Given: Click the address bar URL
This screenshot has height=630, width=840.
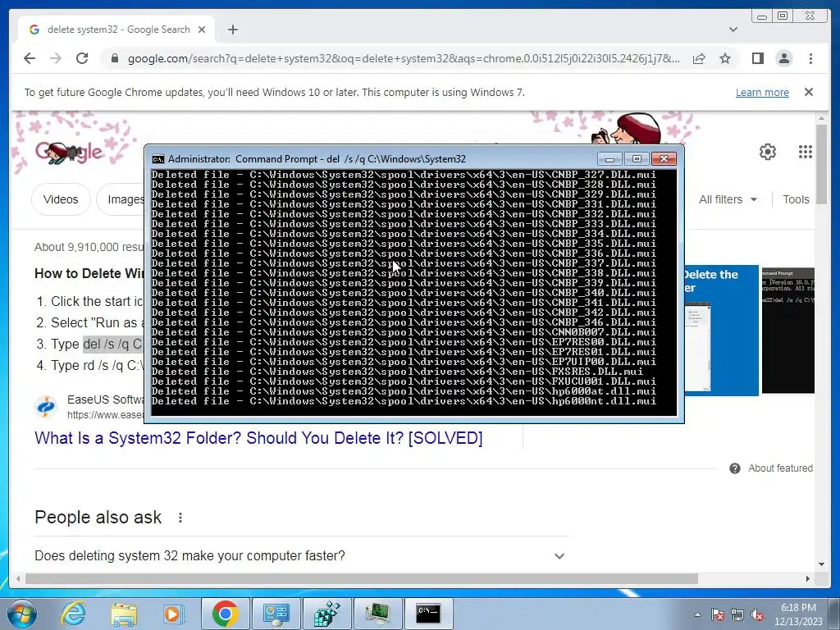Looking at the screenshot, I should pos(404,58).
